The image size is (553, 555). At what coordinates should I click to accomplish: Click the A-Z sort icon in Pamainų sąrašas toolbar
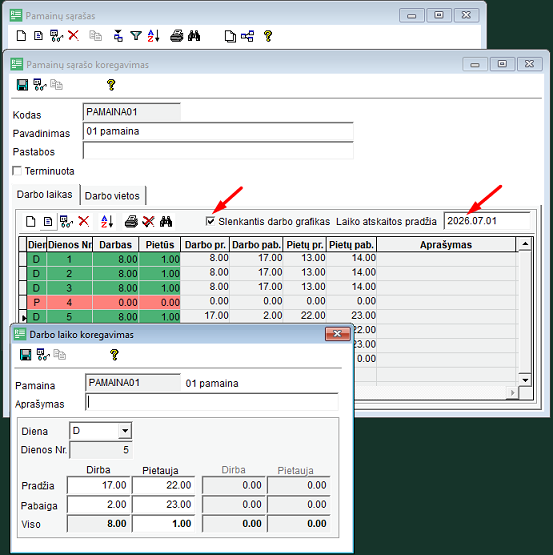(x=153, y=36)
